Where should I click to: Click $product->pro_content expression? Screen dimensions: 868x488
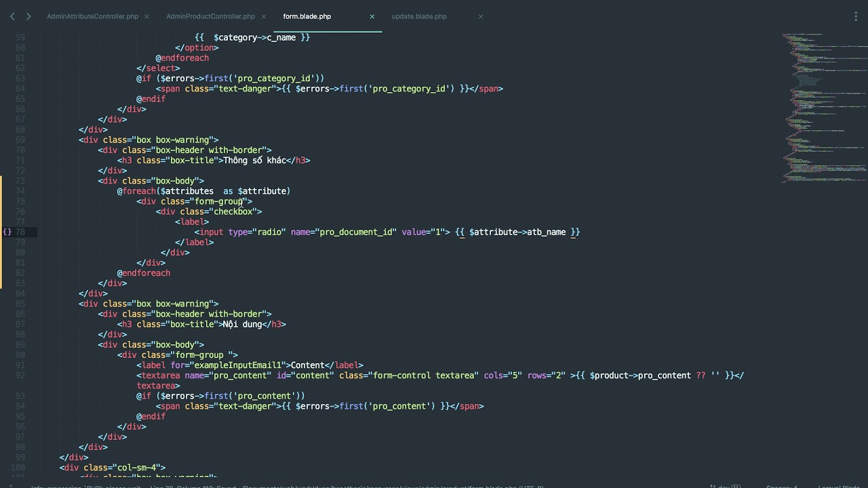click(640, 375)
